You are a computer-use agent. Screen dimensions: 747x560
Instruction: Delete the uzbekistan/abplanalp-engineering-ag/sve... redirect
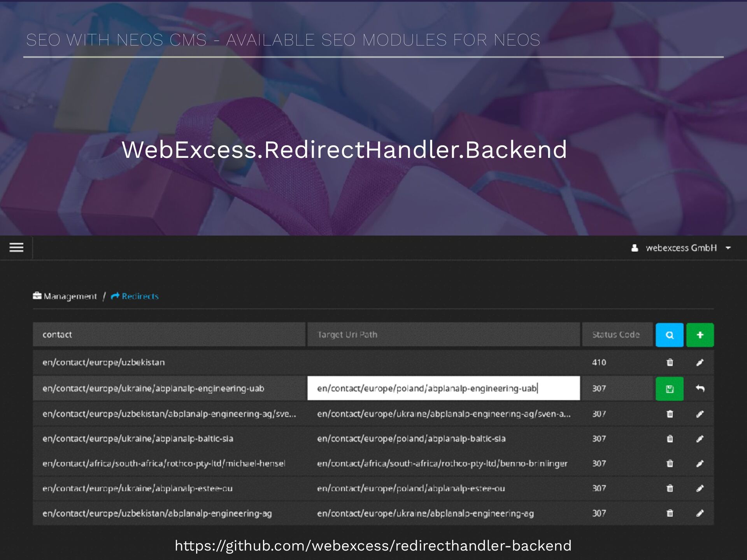tap(670, 414)
